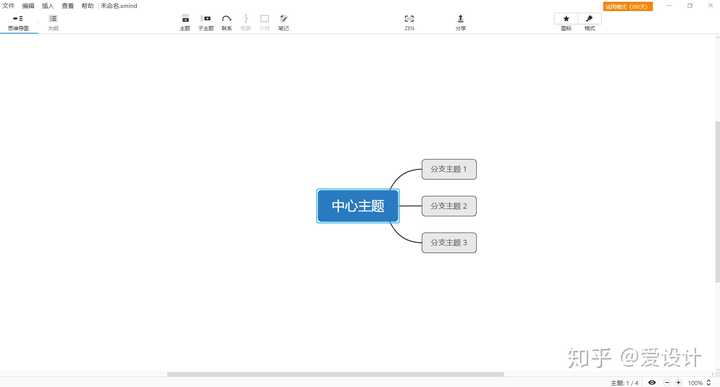Switch to the 大纲 outline view
The width and height of the screenshot is (720, 387).
53,22
